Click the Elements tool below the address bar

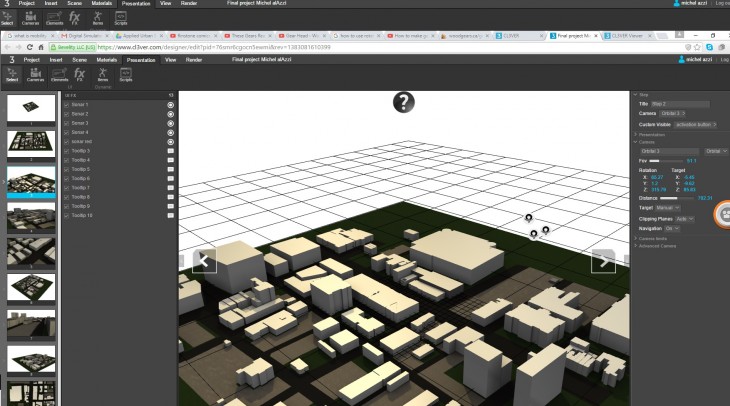(58, 75)
